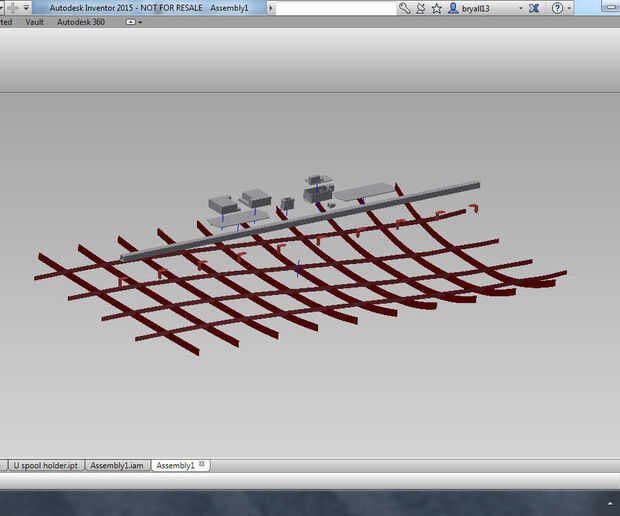Click the title bar search input field
The image size is (620, 516).
(336, 8)
